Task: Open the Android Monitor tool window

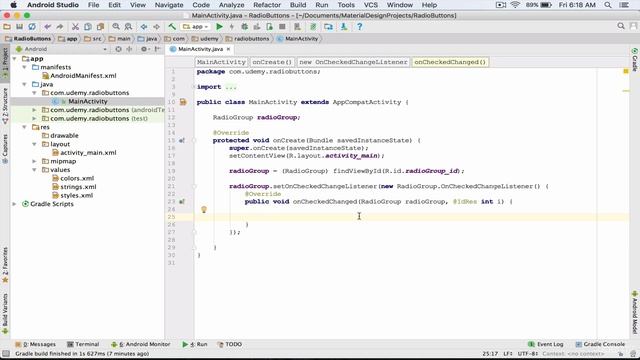Action: (141, 344)
